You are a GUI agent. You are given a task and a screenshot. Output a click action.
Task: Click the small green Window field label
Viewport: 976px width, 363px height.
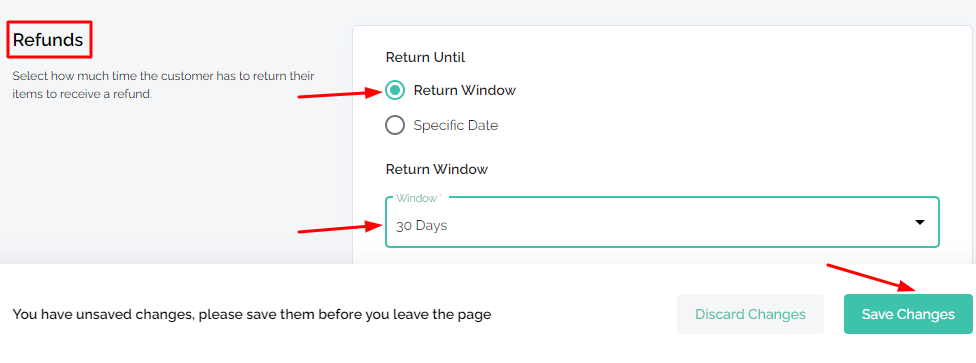point(418,198)
